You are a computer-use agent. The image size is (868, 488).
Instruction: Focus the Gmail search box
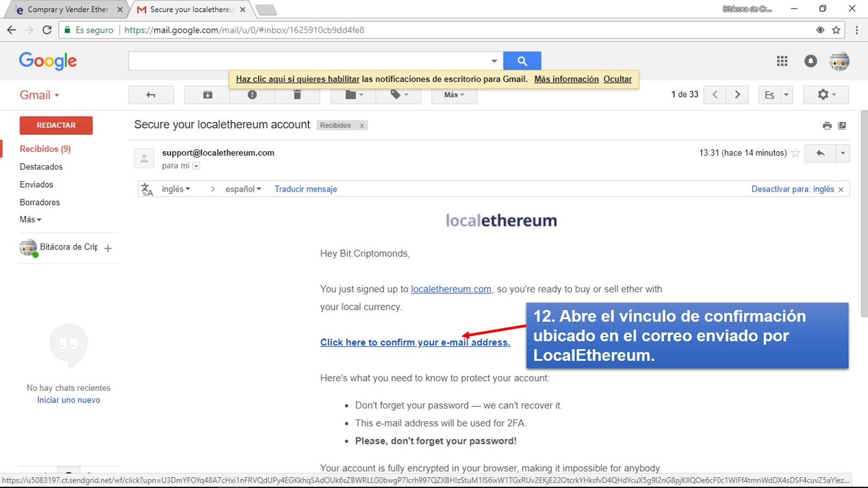coord(308,61)
